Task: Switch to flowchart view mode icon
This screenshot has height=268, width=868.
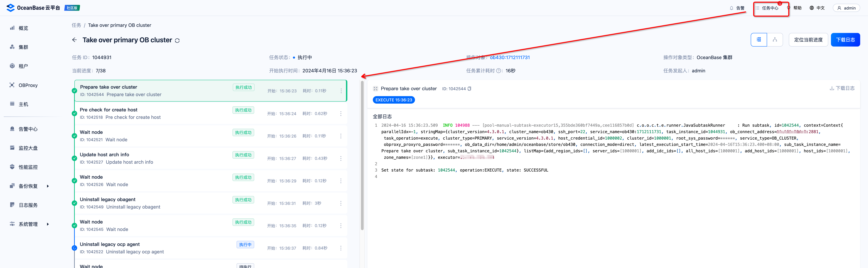Action: click(775, 40)
